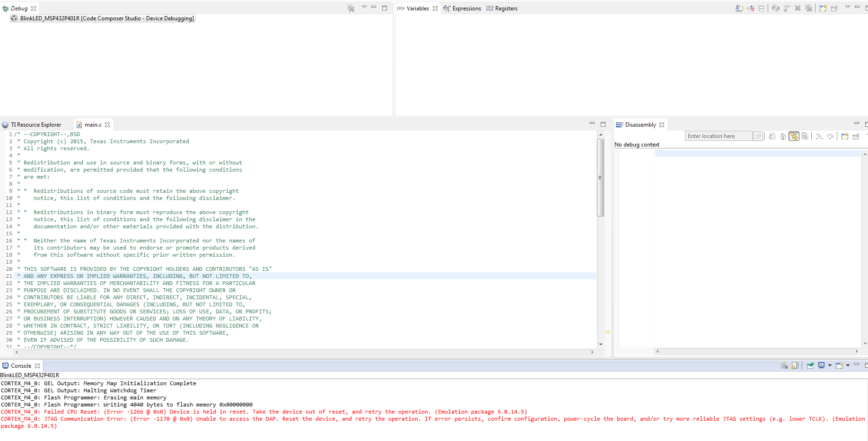Maximize the main.c editor area

(603, 124)
